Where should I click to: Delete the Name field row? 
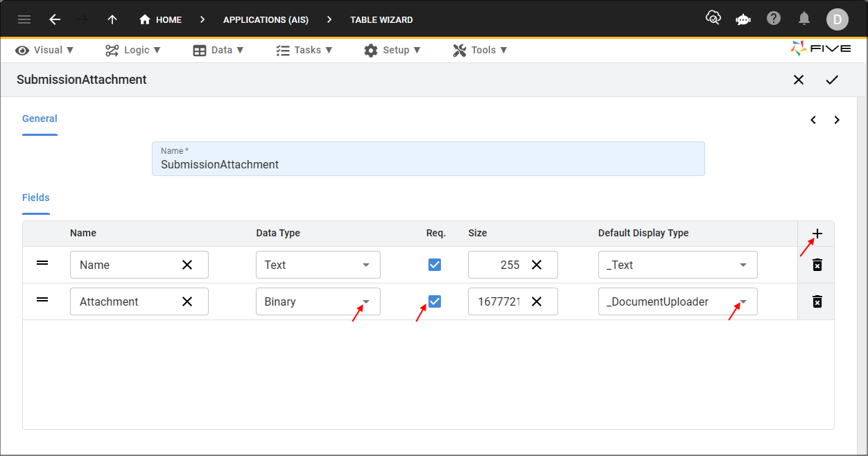[x=817, y=264]
